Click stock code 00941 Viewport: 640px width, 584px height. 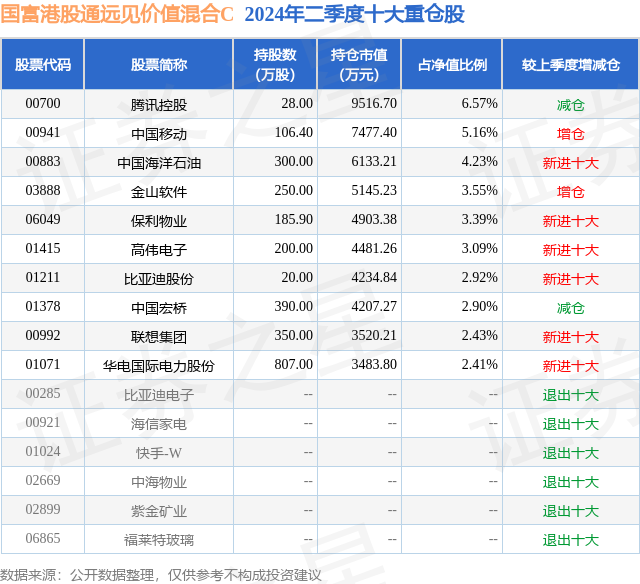pyautogui.click(x=43, y=133)
